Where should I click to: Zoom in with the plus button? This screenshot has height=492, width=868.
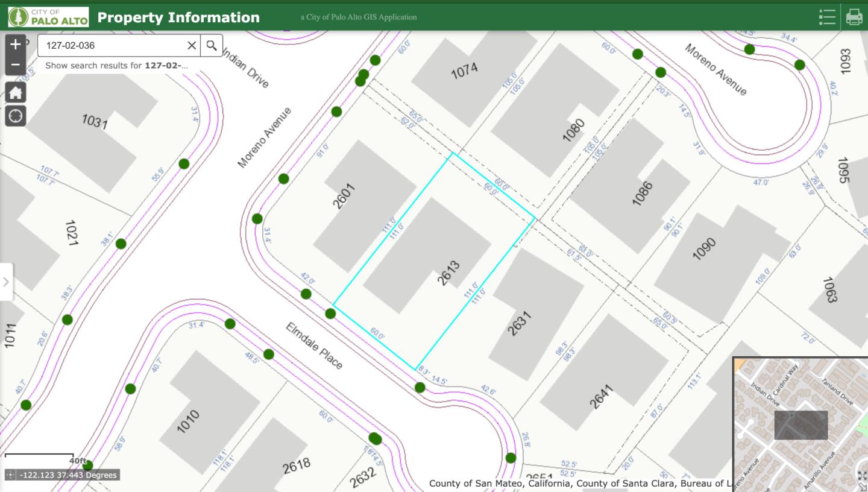(x=16, y=44)
